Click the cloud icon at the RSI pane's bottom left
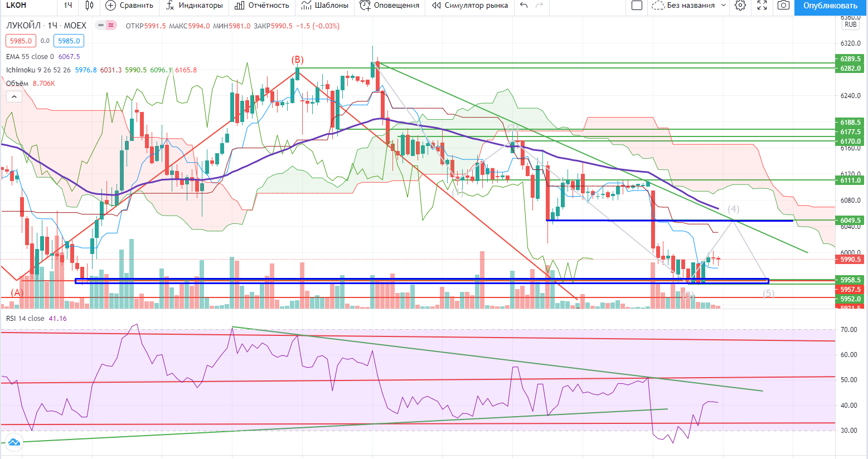The width and height of the screenshot is (868, 459). pos(14,443)
